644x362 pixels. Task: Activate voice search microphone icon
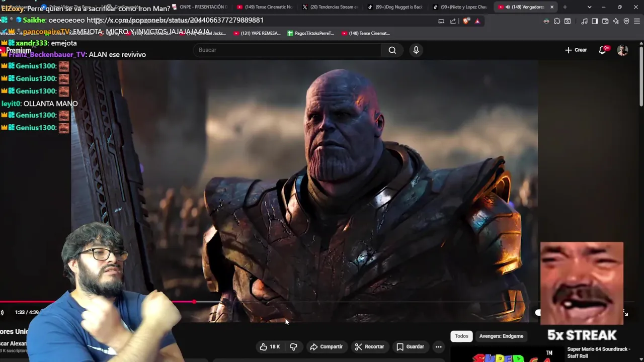click(416, 50)
